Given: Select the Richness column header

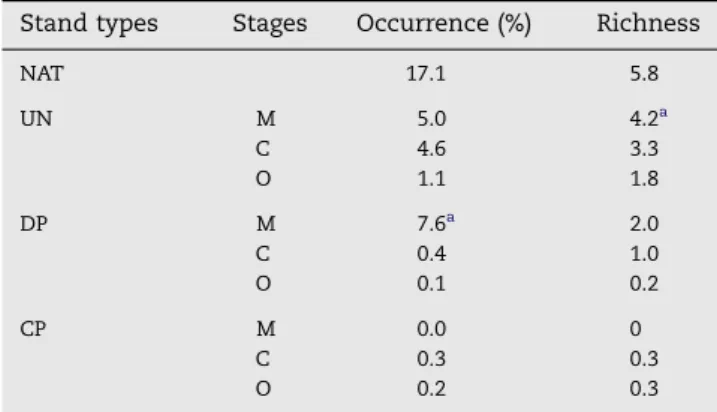Looking at the screenshot, I should (648, 23).
